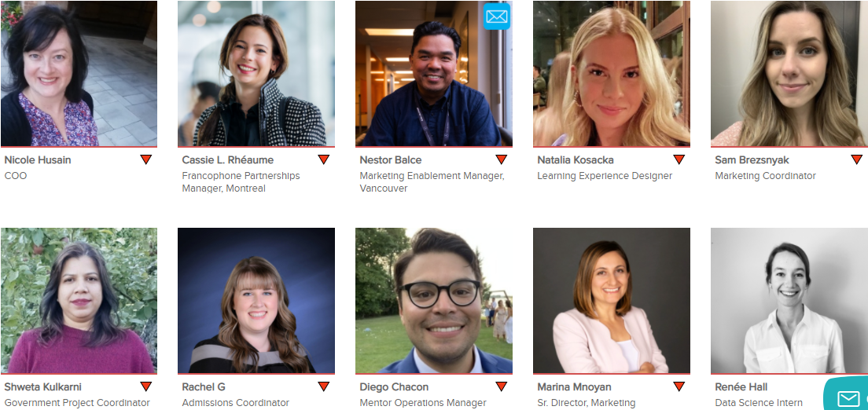Expand Rachel G's profile arrow
Screen dimensions: 868x410
click(x=324, y=386)
